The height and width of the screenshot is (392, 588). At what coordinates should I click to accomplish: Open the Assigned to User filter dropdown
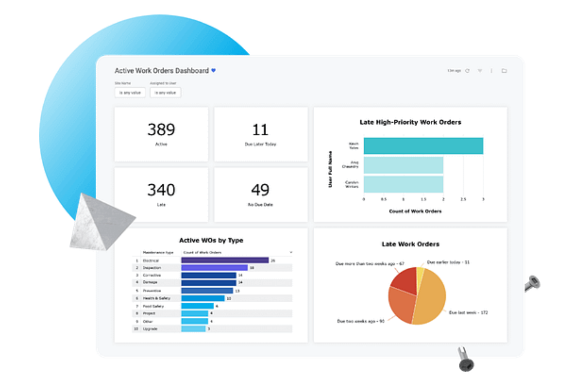[165, 93]
